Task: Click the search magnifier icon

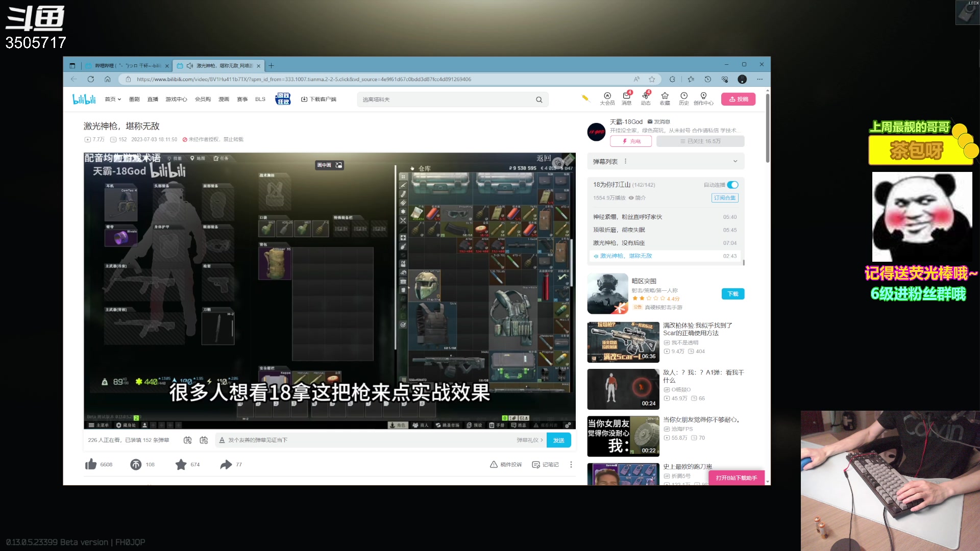Action: tap(539, 99)
